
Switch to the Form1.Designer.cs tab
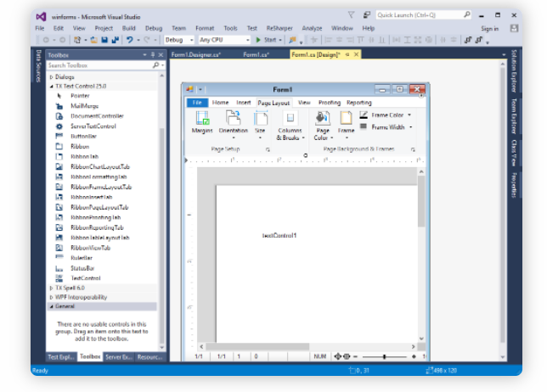(x=195, y=54)
